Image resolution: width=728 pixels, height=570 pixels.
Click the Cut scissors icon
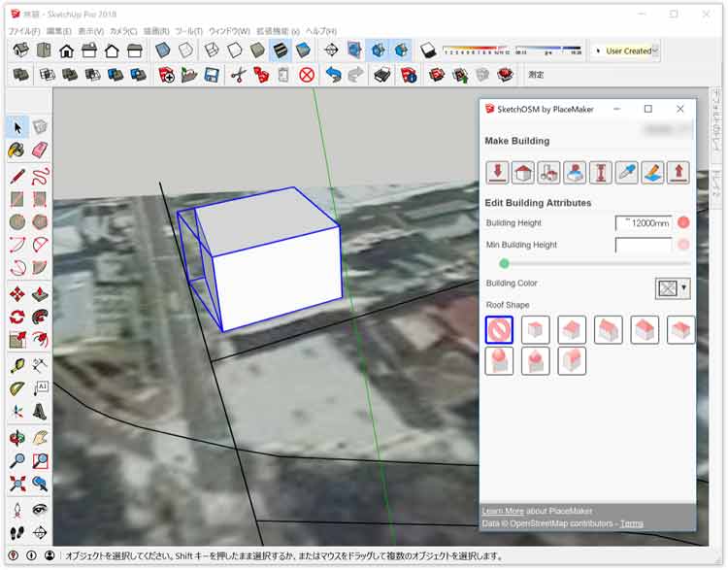238,75
